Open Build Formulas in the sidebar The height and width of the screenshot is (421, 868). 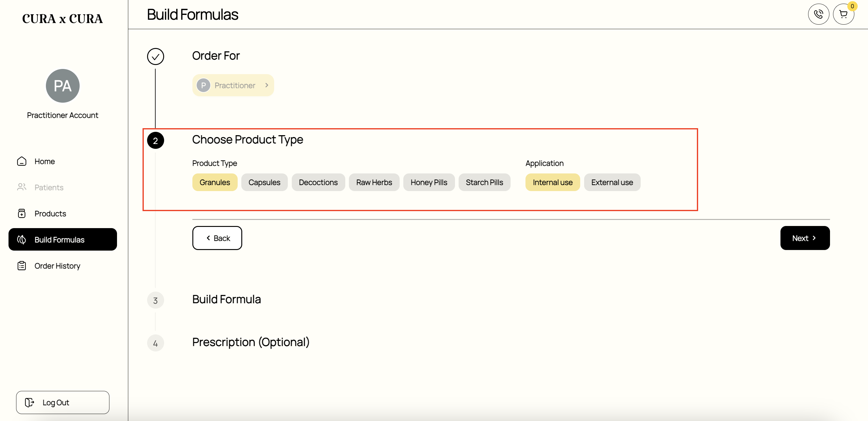[63, 239]
